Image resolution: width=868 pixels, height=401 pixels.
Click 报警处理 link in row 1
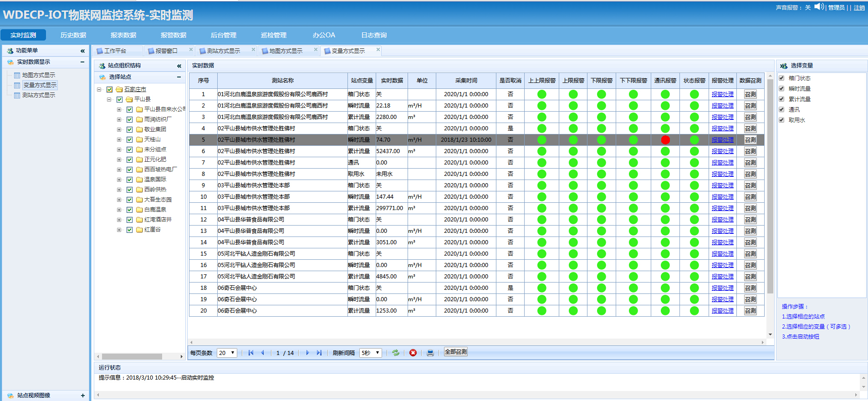723,94
